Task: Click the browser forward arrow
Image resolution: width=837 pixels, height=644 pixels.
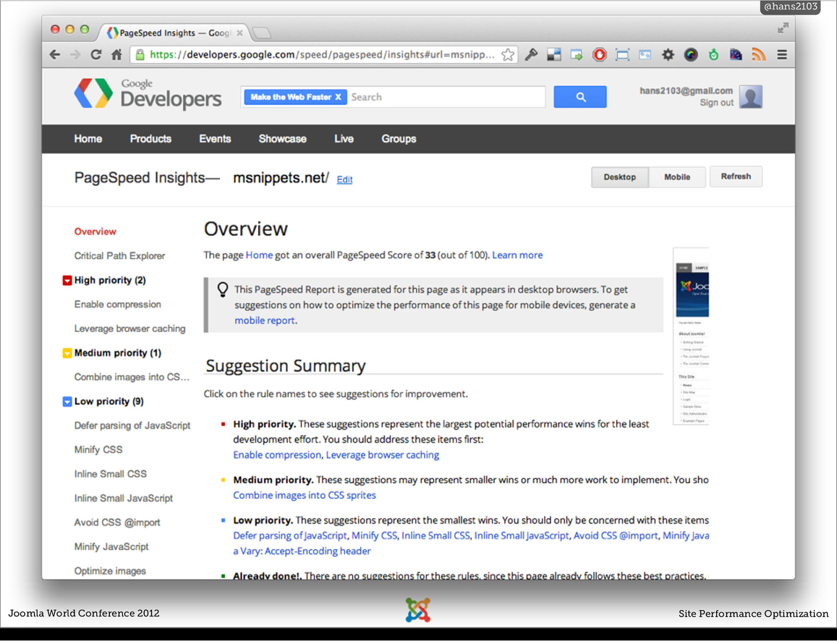Action: click(75, 54)
